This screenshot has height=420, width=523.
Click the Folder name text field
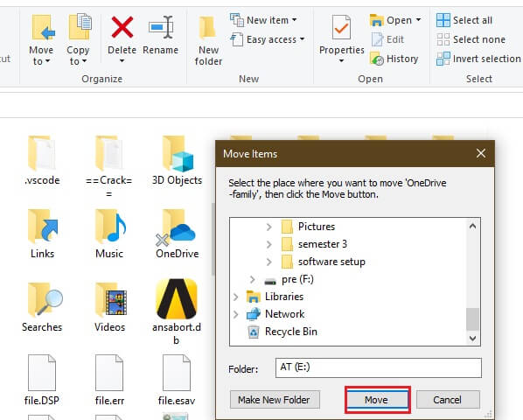click(x=378, y=367)
